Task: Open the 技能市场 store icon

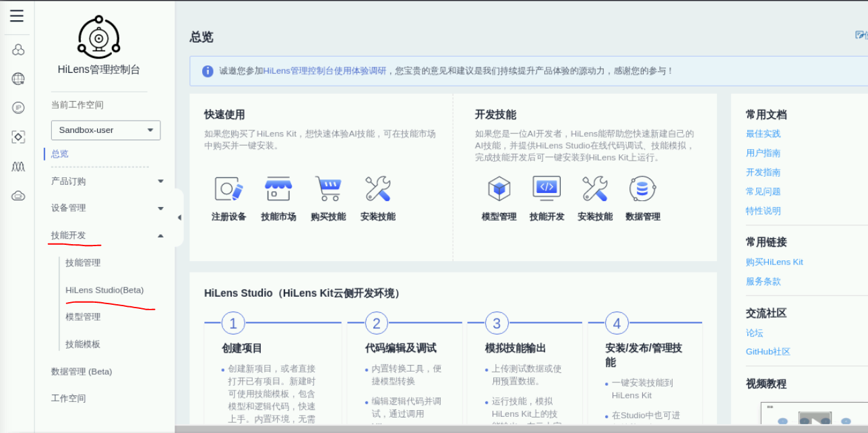Action: 278,189
